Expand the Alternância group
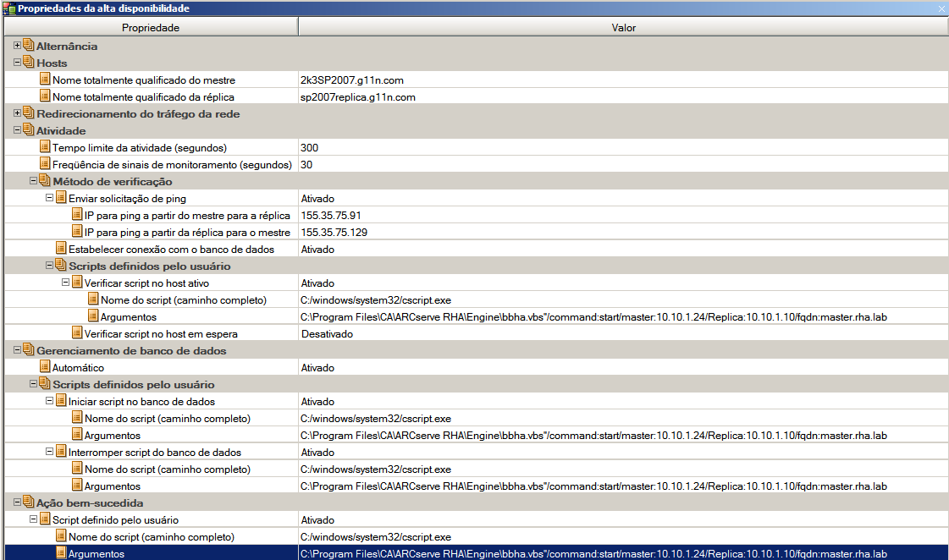 (x=17, y=46)
